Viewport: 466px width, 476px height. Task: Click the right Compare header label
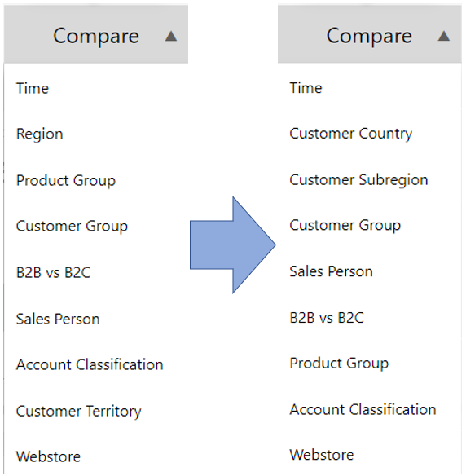(x=369, y=36)
